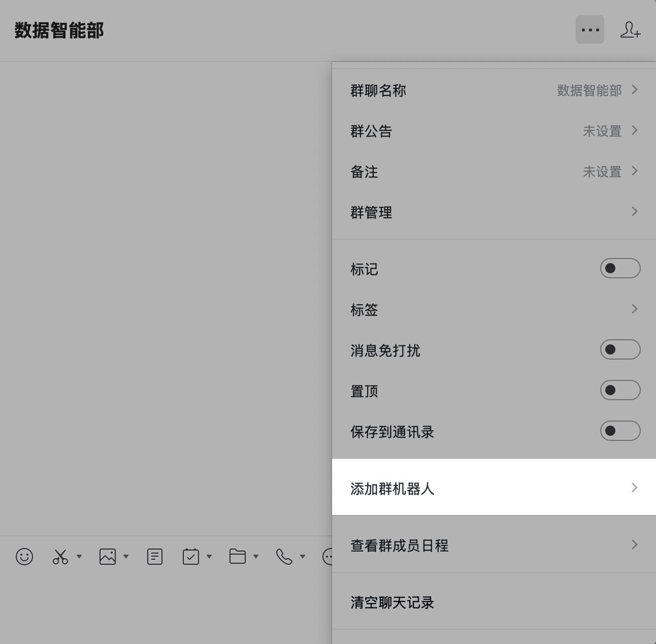Toggle the 标记 switch
Screen dimensions: 656x644
point(620,268)
